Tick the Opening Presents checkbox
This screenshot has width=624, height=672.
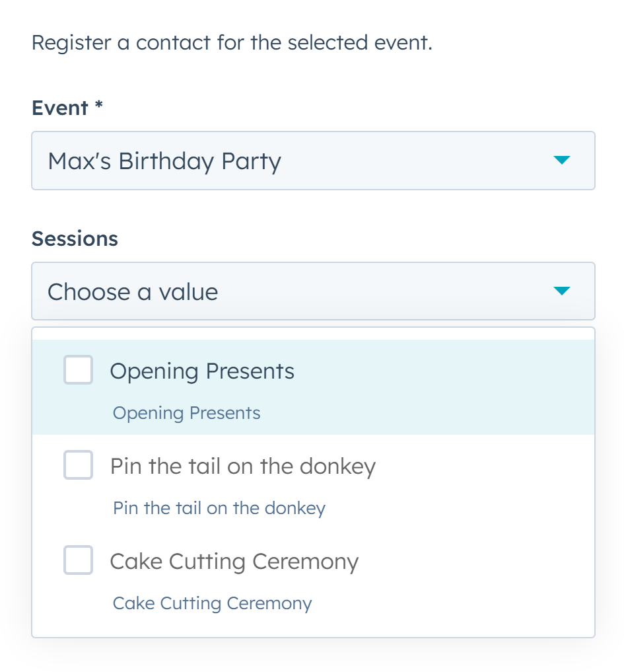(78, 370)
